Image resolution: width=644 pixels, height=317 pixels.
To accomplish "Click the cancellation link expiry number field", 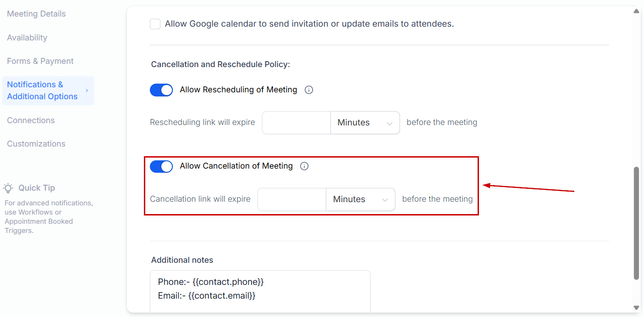I will coord(292,199).
